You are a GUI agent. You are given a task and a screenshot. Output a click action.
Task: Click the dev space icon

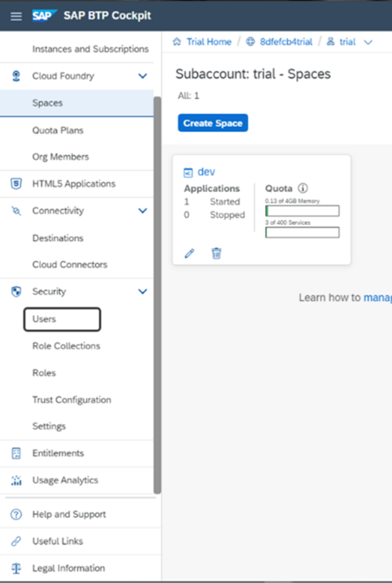188,172
